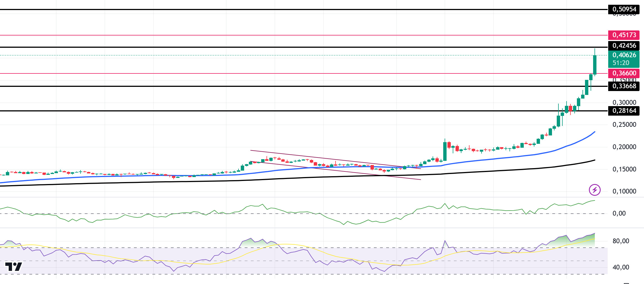Click the current price 0,40626 label

click(x=624, y=55)
